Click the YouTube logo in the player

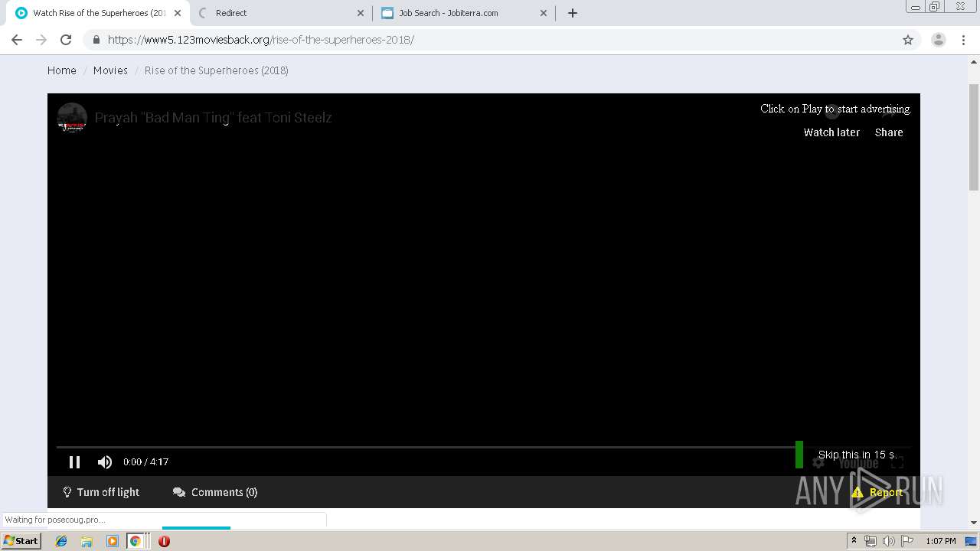click(x=858, y=463)
